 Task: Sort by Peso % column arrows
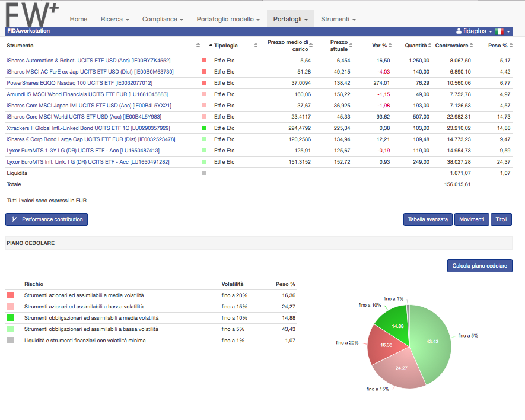pos(511,46)
